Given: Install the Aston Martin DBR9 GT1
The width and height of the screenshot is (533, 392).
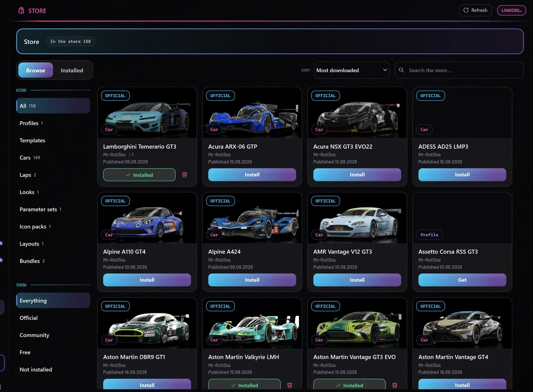Looking at the screenshot, I should click(147, 384).
